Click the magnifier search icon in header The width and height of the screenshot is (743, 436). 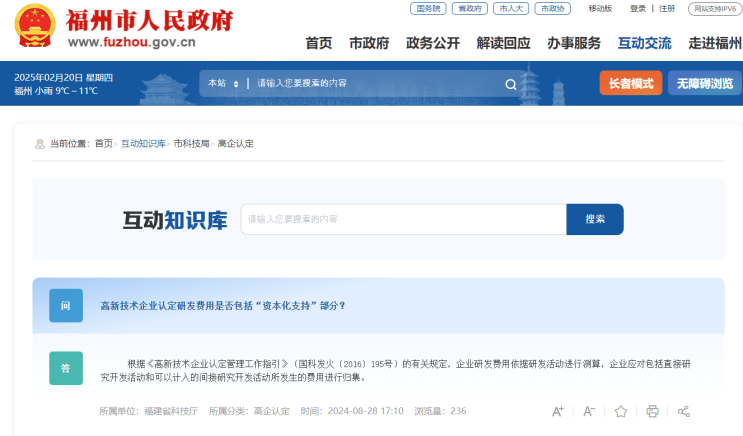510,84
